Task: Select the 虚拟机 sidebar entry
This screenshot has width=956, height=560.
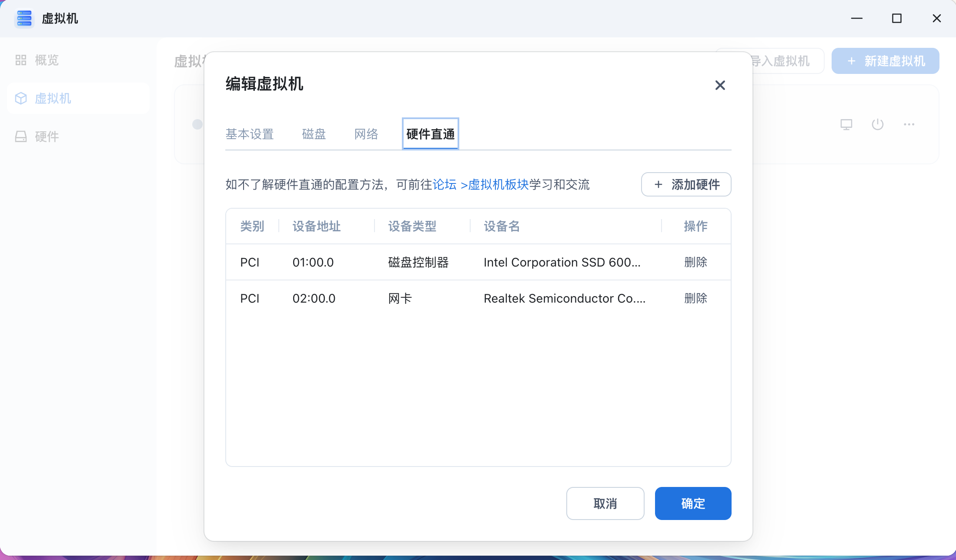Action: [x=53, y=98]
